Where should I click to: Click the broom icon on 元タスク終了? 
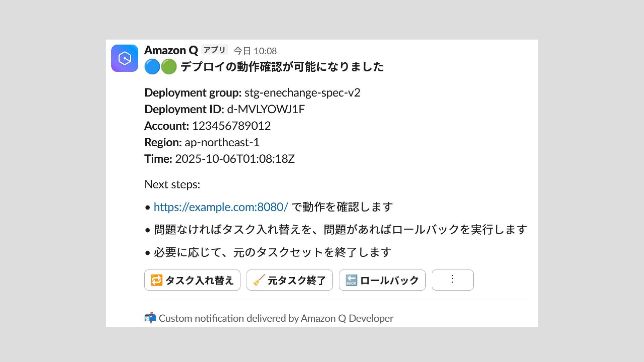click(x=259, y=280)
